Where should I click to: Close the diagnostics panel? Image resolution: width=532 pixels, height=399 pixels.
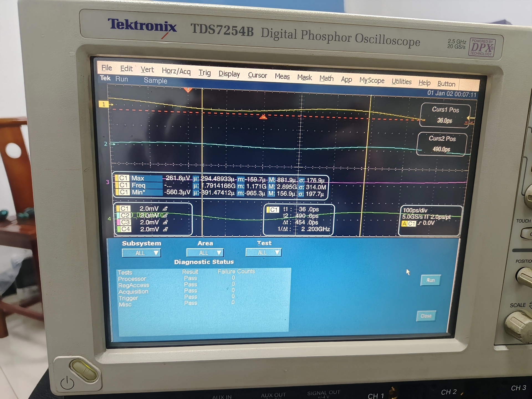426,316
